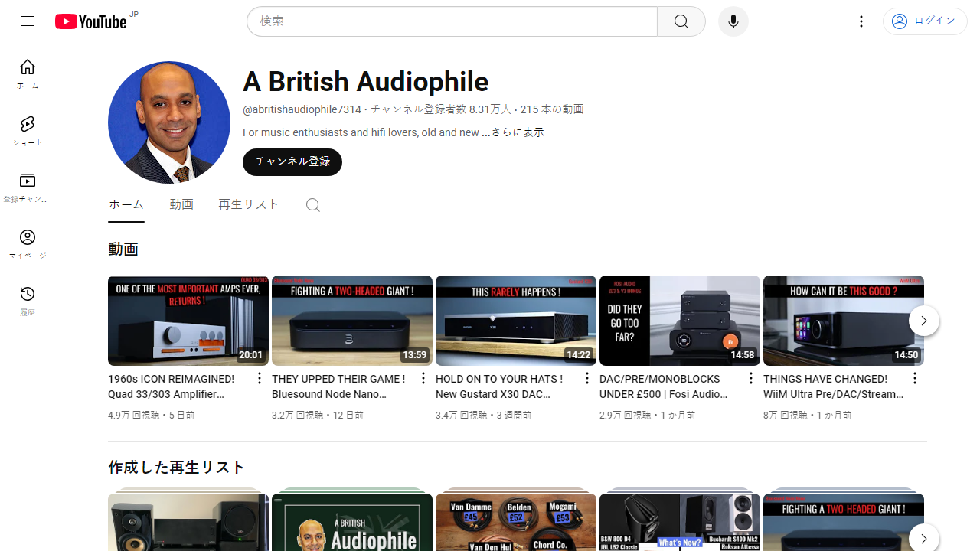
Task: Click the 動画 section heading
Action: [x=123, y=249]
